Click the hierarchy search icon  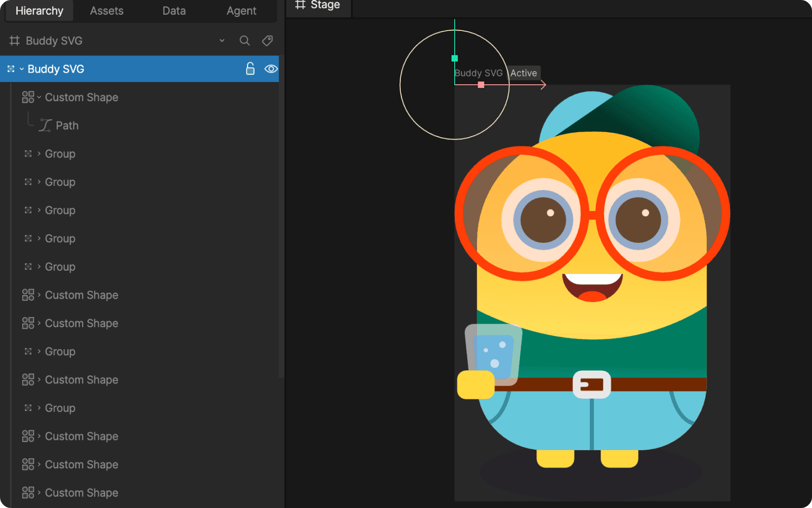click(245, 41)
